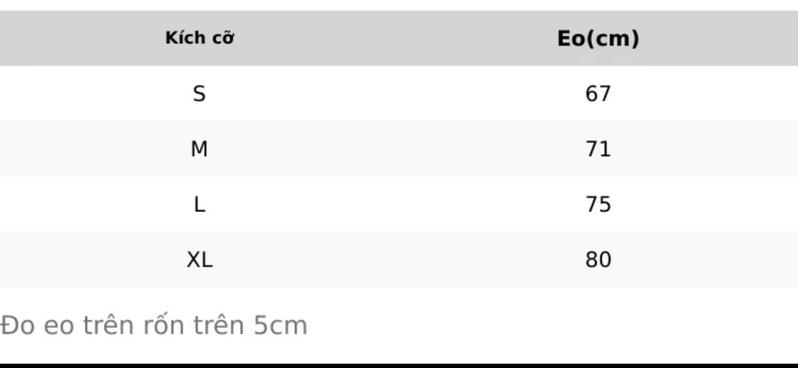This screenshot has width=798, height=368.
Task: Select the L size cell
Action: click(x=199, y=205)
